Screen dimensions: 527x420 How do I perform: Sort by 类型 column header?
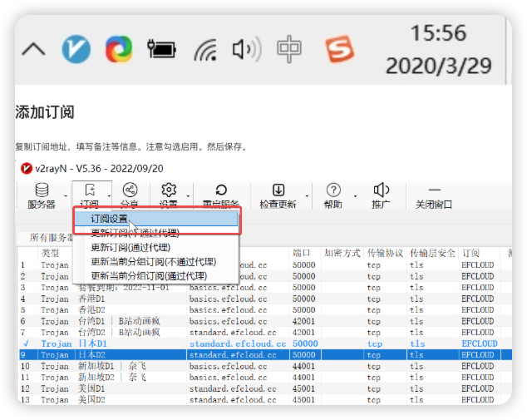pos(51,253)
